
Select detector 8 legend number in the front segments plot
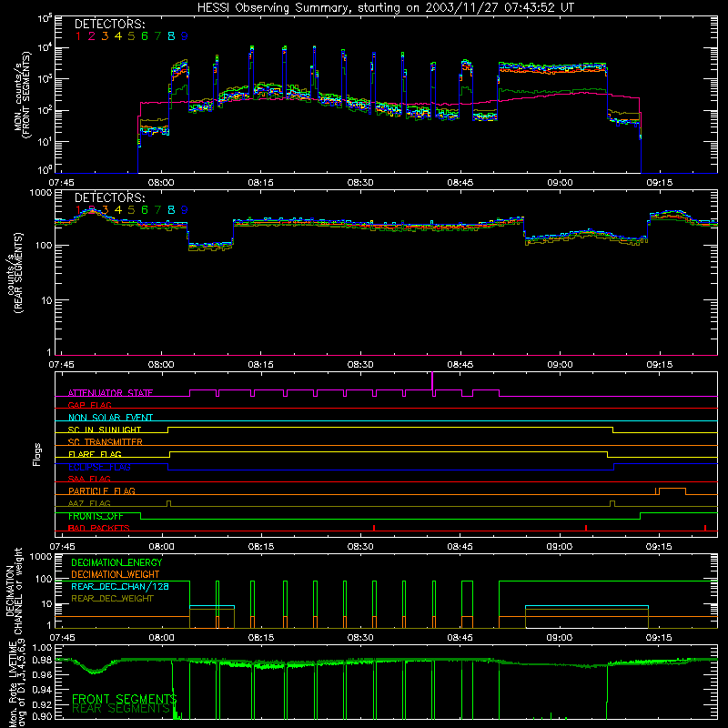coord(171,36)
